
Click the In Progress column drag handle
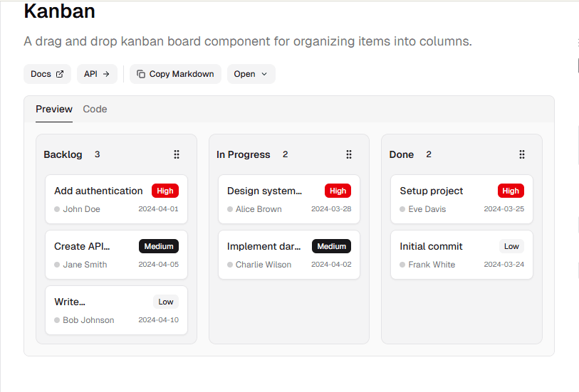point(349,154)
